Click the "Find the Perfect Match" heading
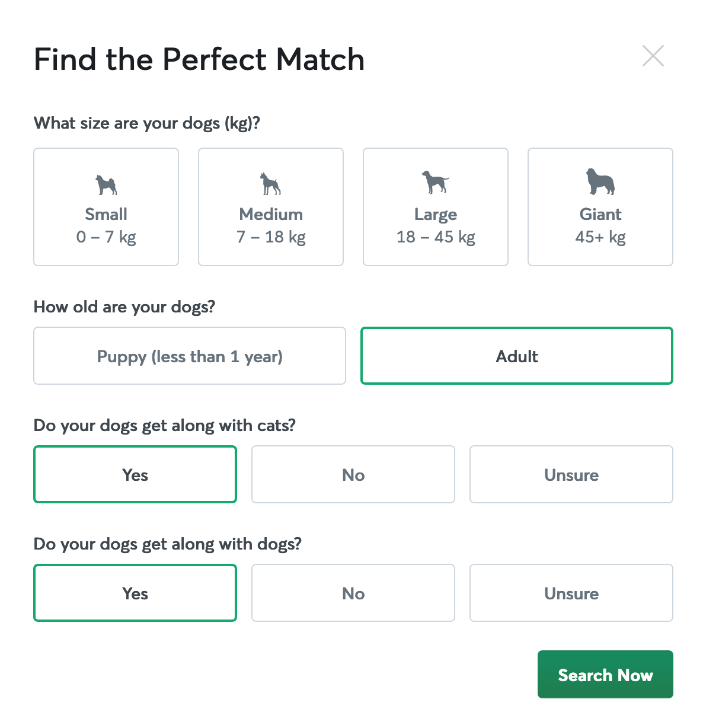Image resolution: width=703 pixels, height=728 pixels. click(x=199, y=59)
